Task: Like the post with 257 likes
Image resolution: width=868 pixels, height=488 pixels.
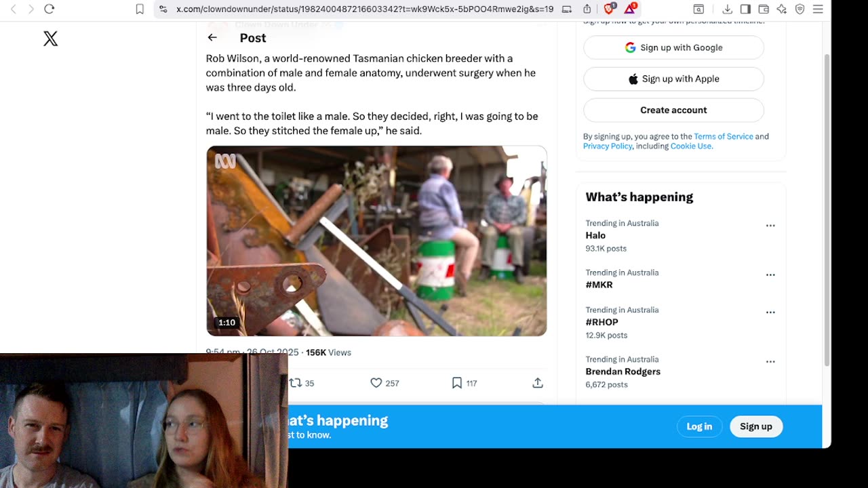Action: pos(384,383)
